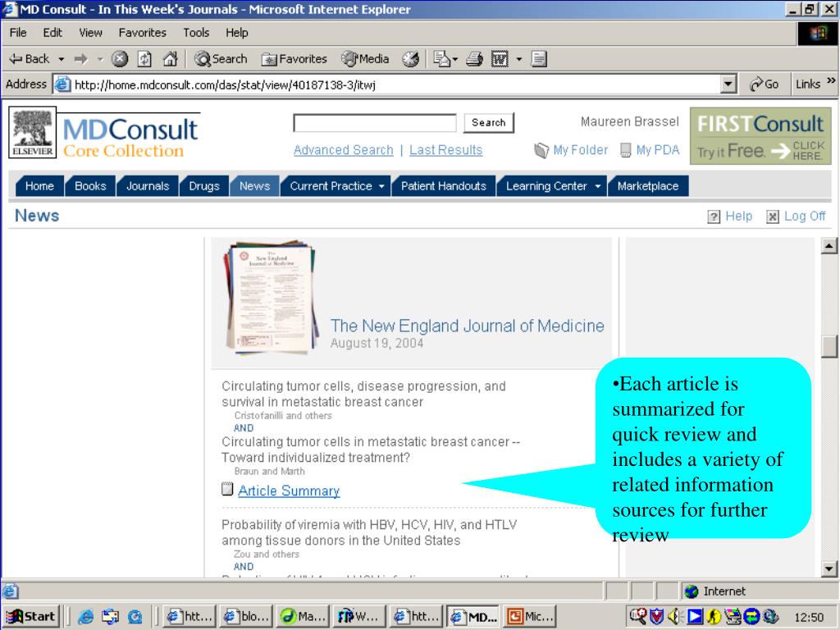Screen dimensions: 840x630
Task: Expand the Edit with Word dropdown arrow
Action: point(518,59)
